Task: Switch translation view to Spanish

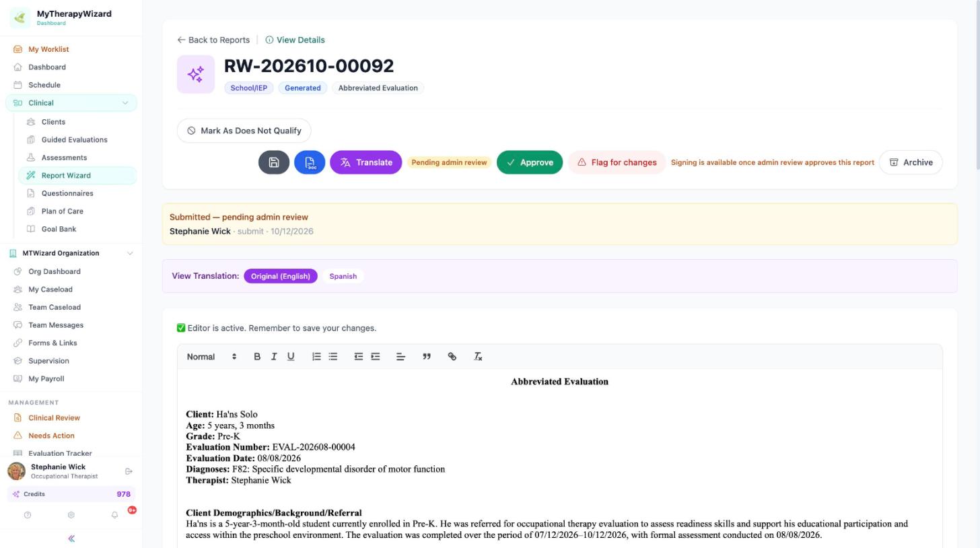Action: point(343,276)
